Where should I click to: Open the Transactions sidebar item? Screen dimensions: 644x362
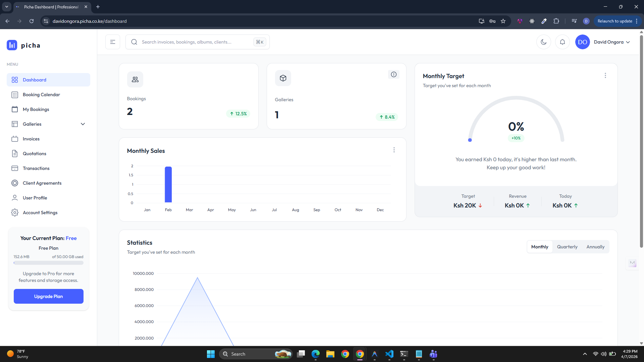point(36,168)
